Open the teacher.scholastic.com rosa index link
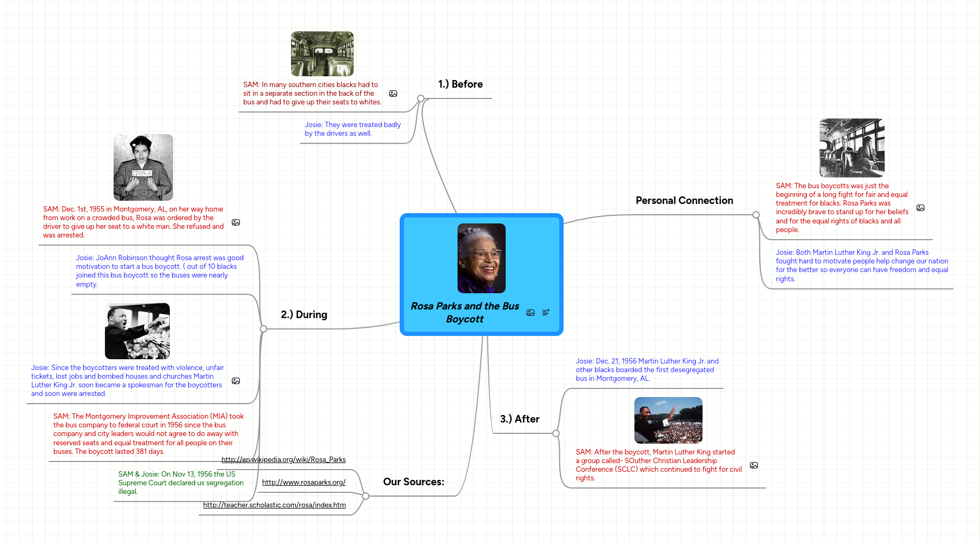Image resolution: width=980 pixels, height=541 pixels. 275,505
